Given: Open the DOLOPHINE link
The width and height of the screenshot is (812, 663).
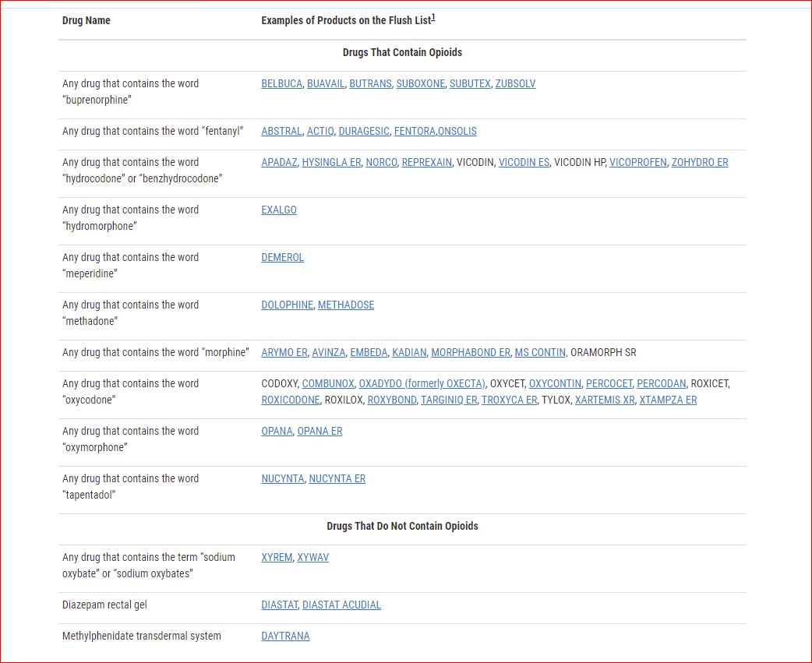Looking at the screenshot, I should point(288,305).
